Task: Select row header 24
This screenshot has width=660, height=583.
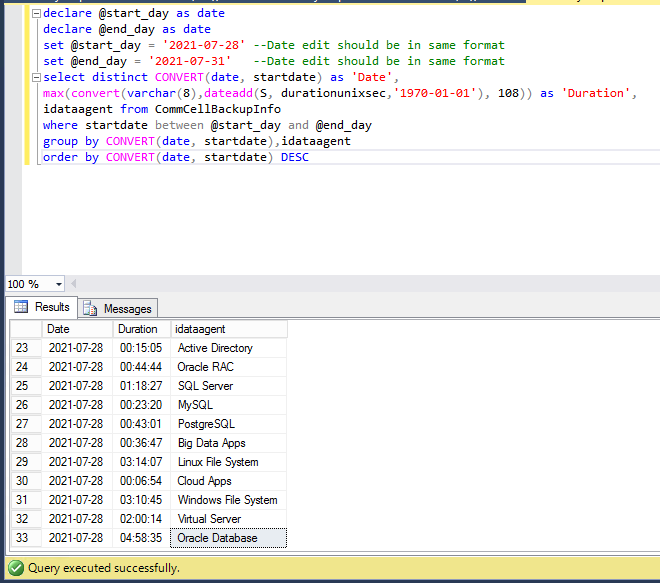Action: [x=26, y=367]
